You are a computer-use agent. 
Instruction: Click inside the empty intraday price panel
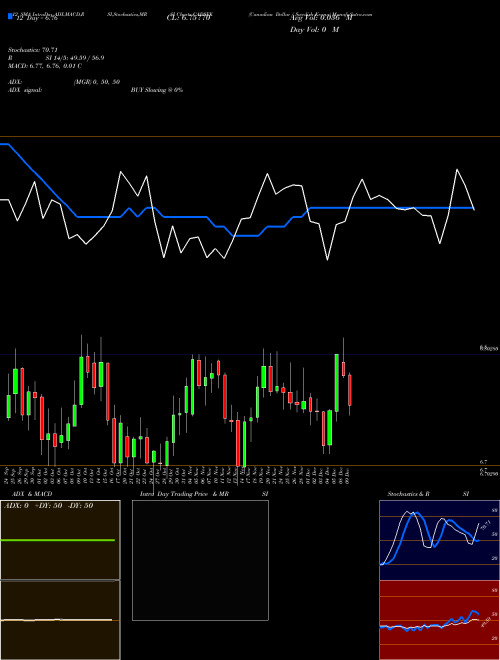pyautogui.click(x=200, y=560)
